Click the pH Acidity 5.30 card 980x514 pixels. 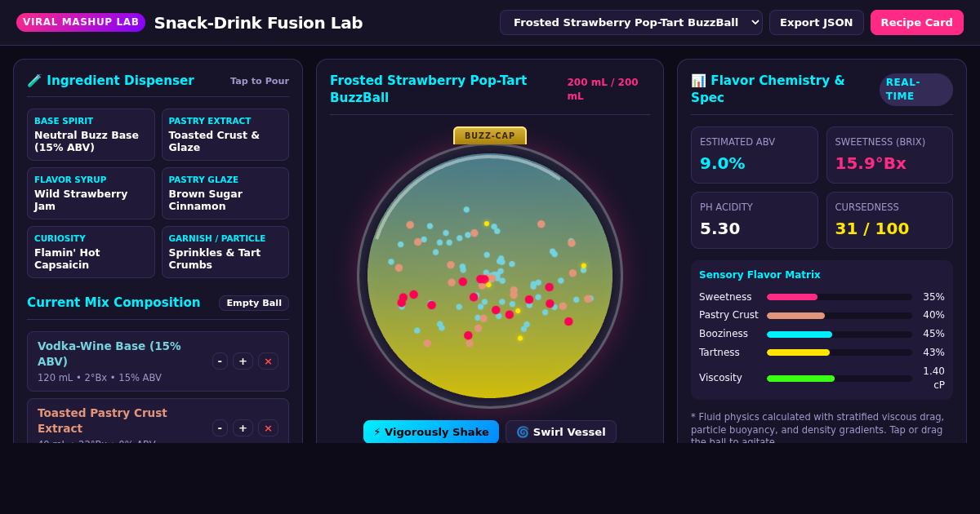coord(754,220)
